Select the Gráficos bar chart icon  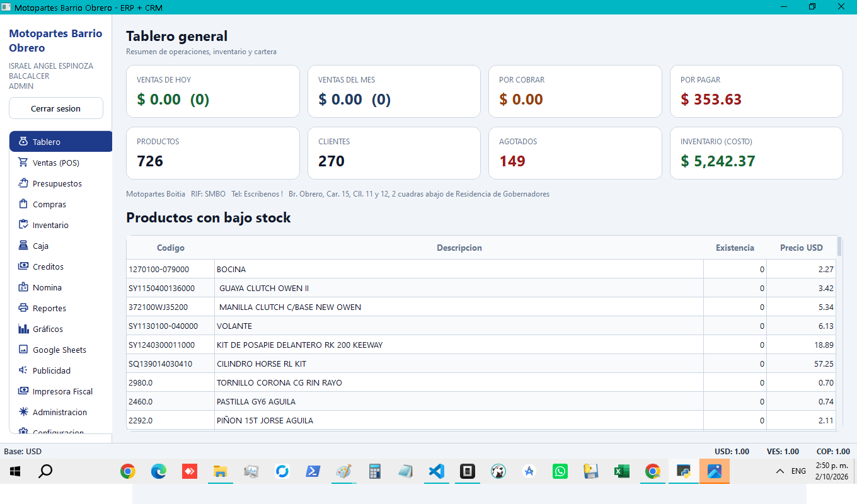point(23,329)
